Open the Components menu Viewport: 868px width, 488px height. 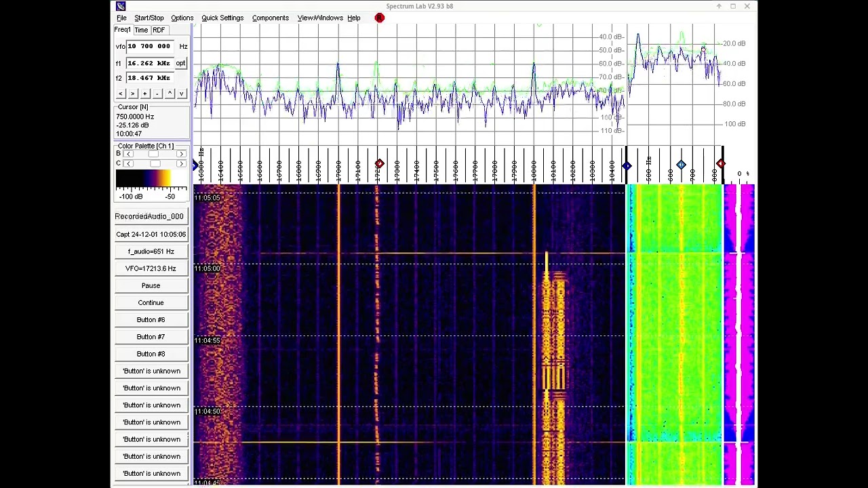coord(271,18)
